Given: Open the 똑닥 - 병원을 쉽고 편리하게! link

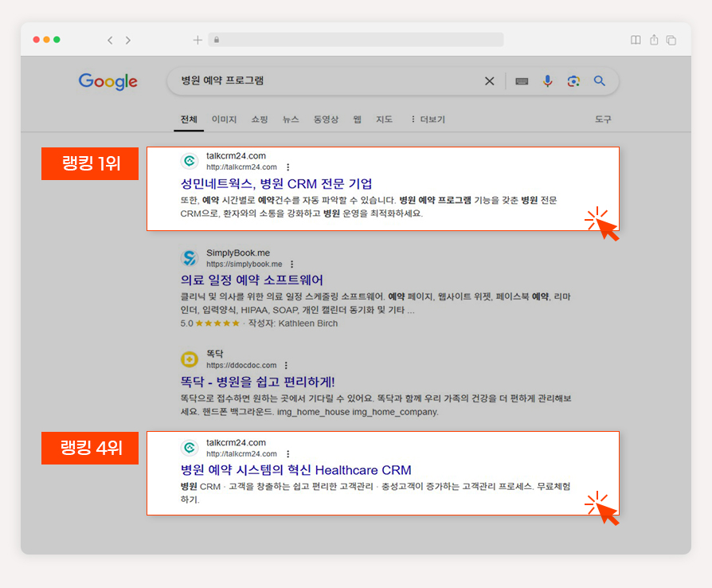Looking at the screenshot, I should 257,382.
